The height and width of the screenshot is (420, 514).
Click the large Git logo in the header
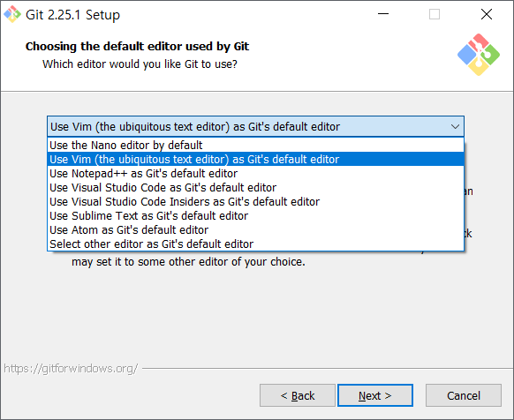(x=479, y=55)
